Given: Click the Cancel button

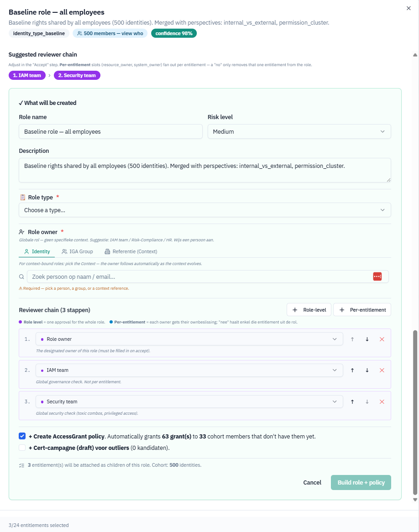Looking at the screenshot, I should click(x=312, y=482).
